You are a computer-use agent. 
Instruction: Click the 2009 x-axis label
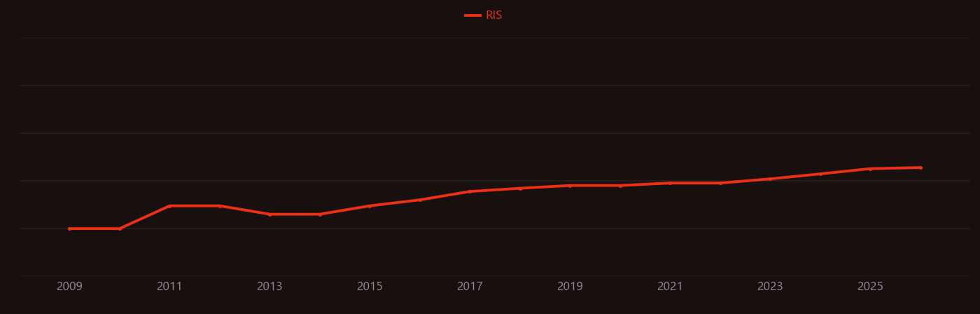[69, 287]
